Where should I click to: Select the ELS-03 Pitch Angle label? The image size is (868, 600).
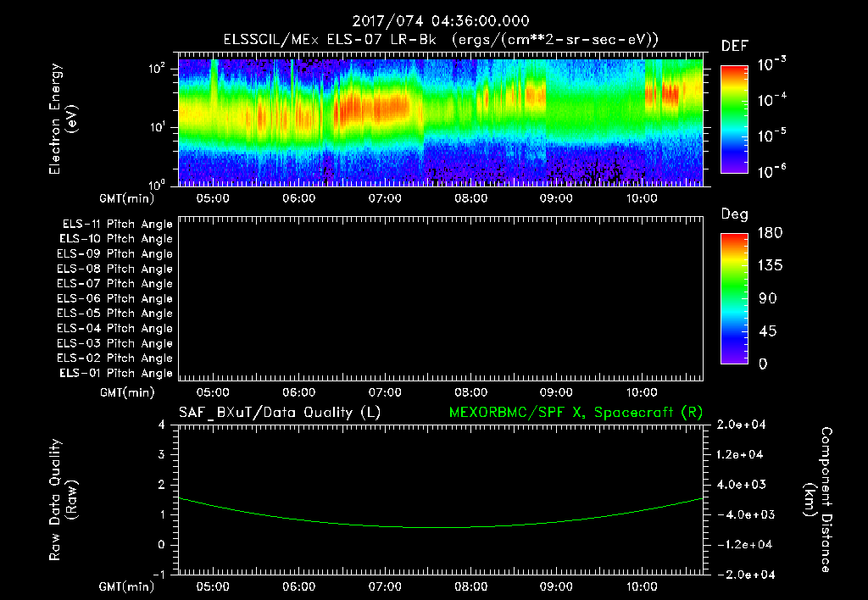pos(115,344)
